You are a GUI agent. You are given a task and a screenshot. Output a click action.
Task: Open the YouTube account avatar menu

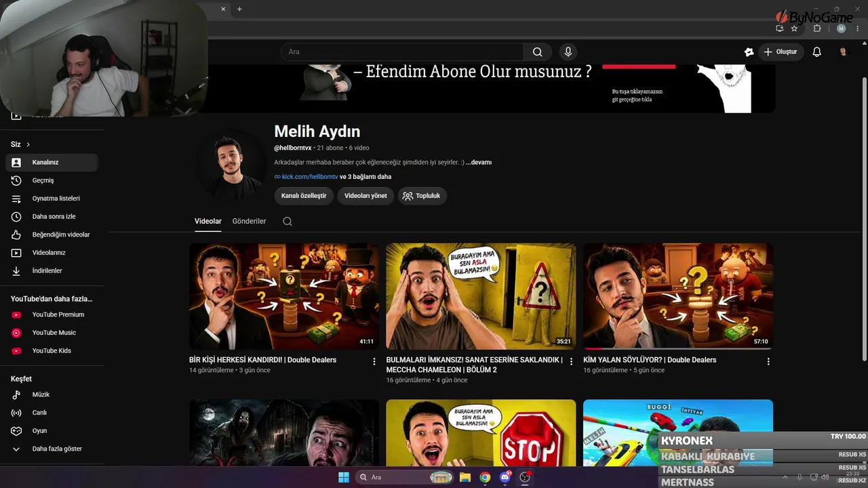click(x=843, y=52)
